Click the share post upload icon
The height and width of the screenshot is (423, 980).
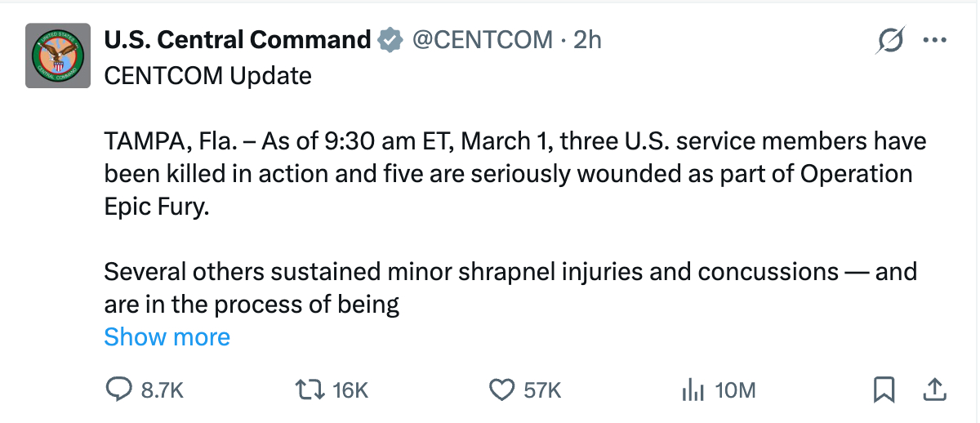[x=933, y=390]
